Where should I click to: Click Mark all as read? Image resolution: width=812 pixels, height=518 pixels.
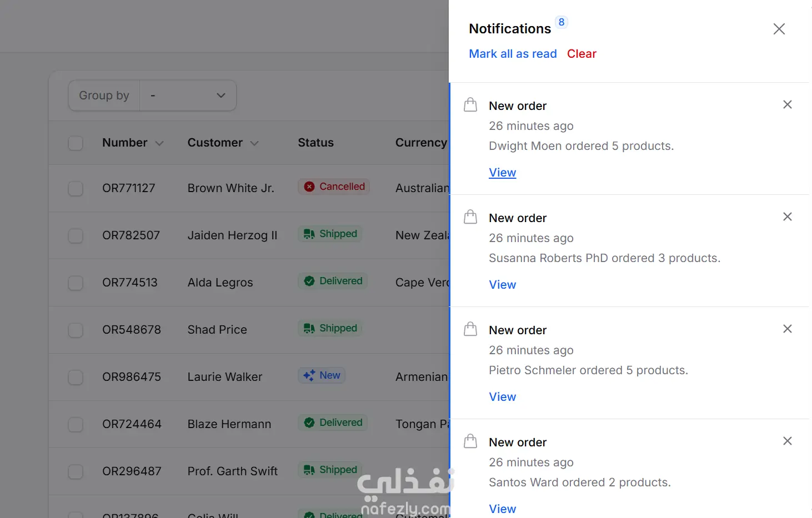[x=513, y=54]
